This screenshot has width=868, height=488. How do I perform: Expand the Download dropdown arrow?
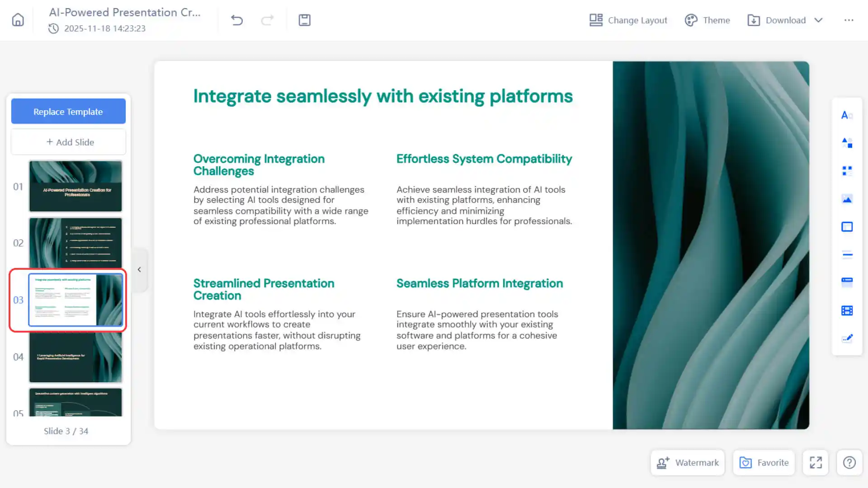pos(818,20)
